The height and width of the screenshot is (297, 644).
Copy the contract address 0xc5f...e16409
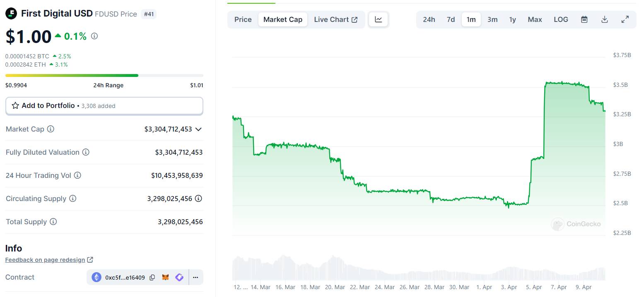(x=152, y=278)
